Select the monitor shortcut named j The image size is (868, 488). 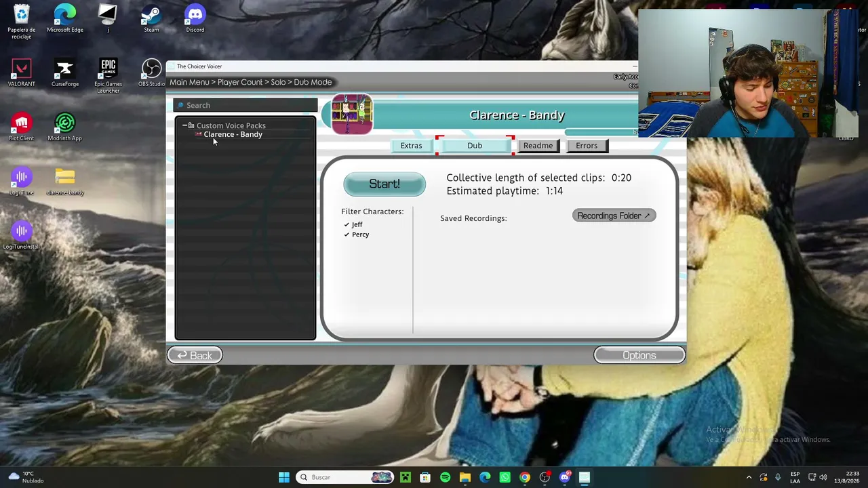point(108,18)
